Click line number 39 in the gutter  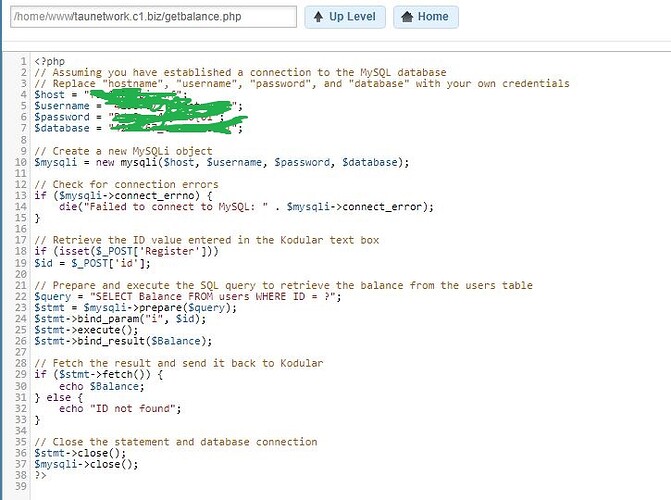click(21, 487)
